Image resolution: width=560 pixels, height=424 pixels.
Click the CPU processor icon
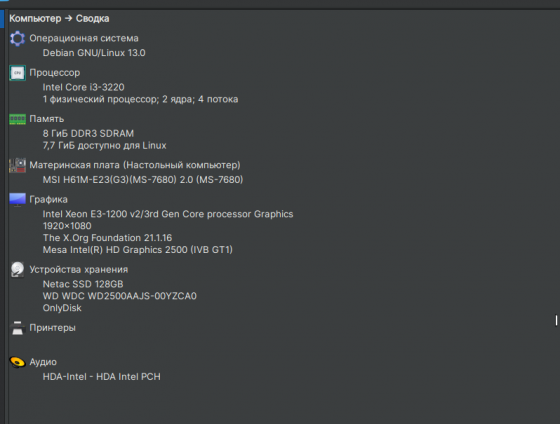pos(18,73)
